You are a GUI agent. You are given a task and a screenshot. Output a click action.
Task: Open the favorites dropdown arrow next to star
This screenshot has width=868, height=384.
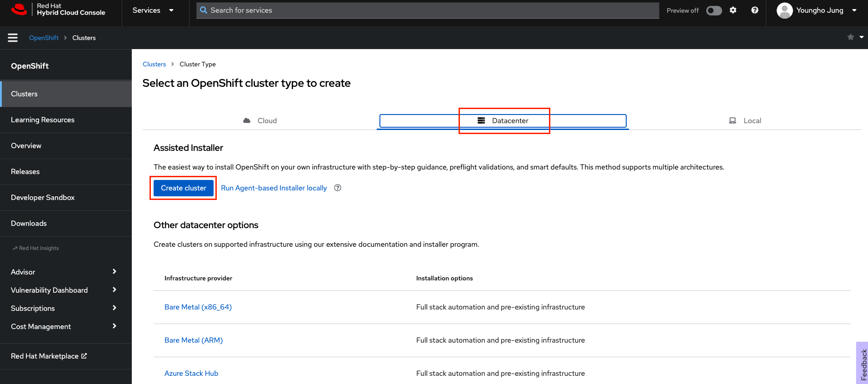pos(862,37)
